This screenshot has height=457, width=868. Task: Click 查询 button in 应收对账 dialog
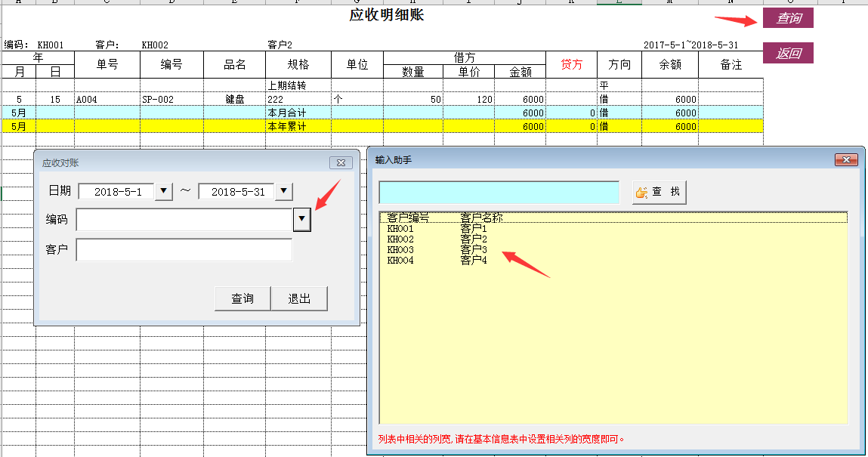click(242, 299)
